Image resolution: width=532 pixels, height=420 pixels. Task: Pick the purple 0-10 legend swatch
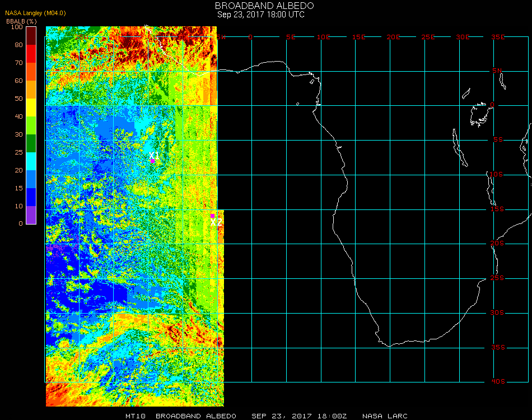31,215
